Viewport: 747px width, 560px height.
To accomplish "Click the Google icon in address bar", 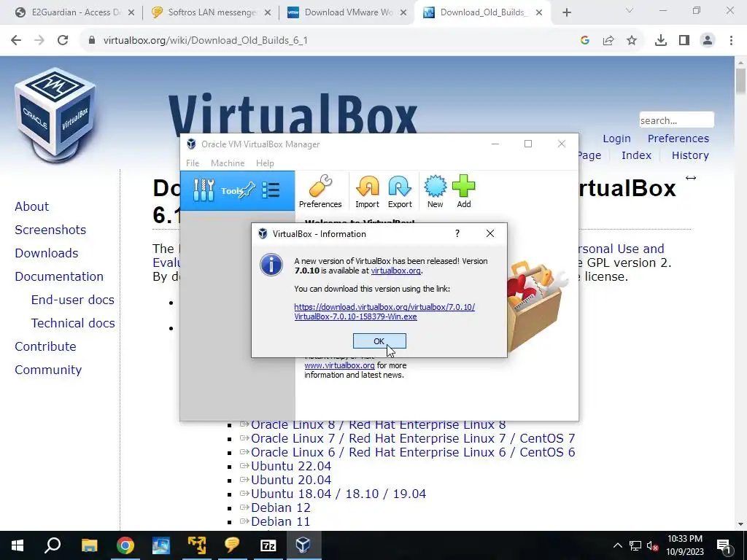I will [585, 41].
